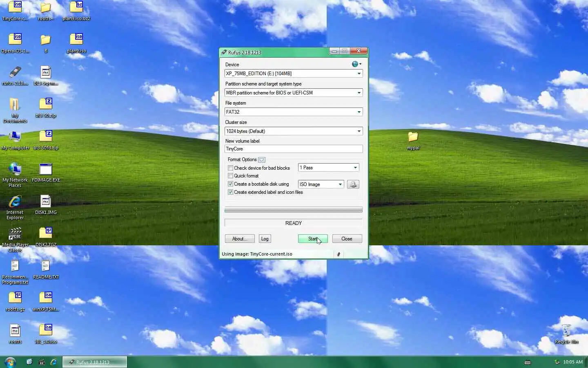Launch Internet Explorer from quick launch
Screen dimensions: 588x368
pyautogui.click(x=53, y=362)
